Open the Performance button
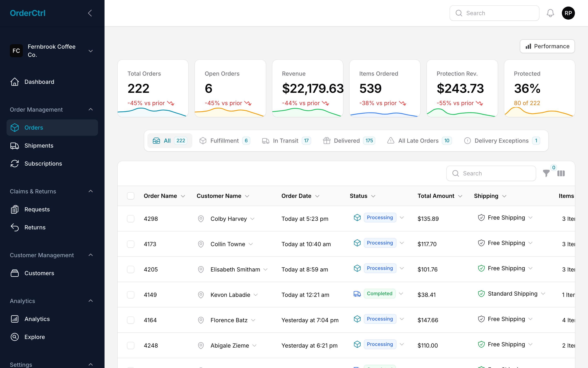 pyautogui.click(x=547, y=46)
